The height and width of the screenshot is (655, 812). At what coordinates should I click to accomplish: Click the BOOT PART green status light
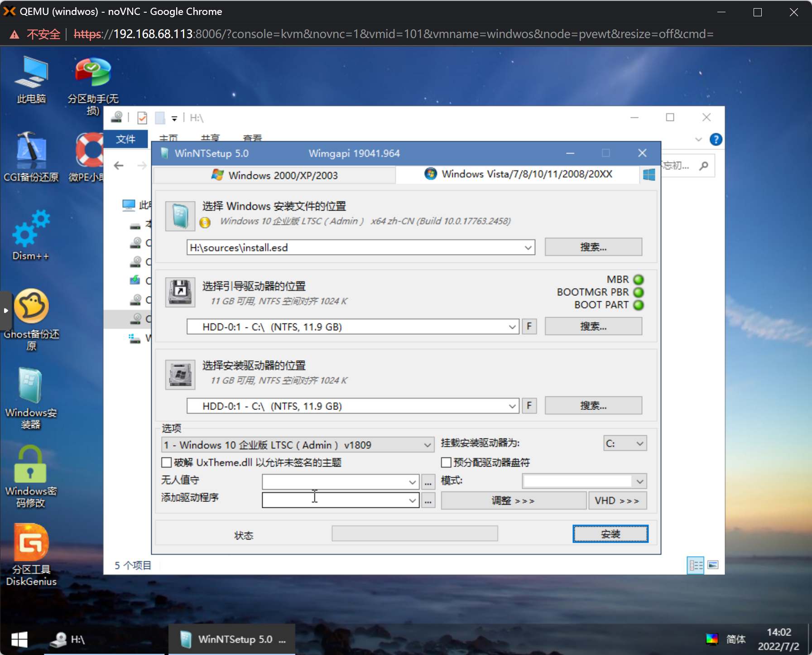click(639, 305)
